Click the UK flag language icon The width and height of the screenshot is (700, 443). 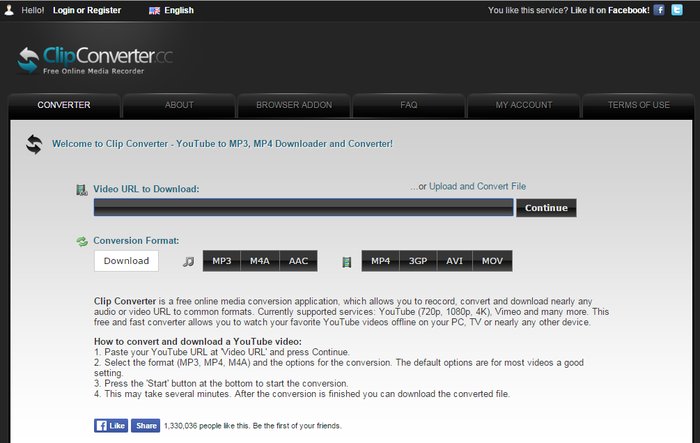(x=155, y=11)
